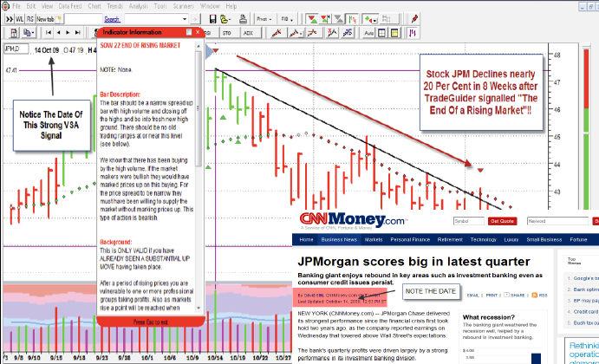Click the trend channel tool icon

[x=295, y=33]
